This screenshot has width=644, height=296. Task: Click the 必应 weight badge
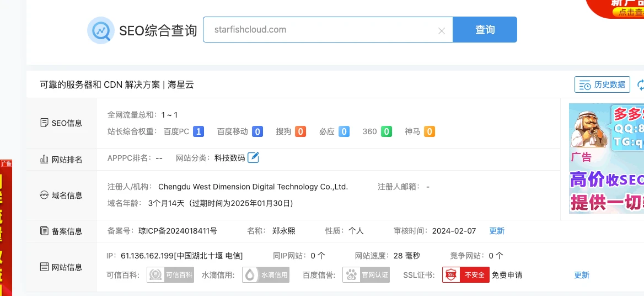click(x=344, y=131)
